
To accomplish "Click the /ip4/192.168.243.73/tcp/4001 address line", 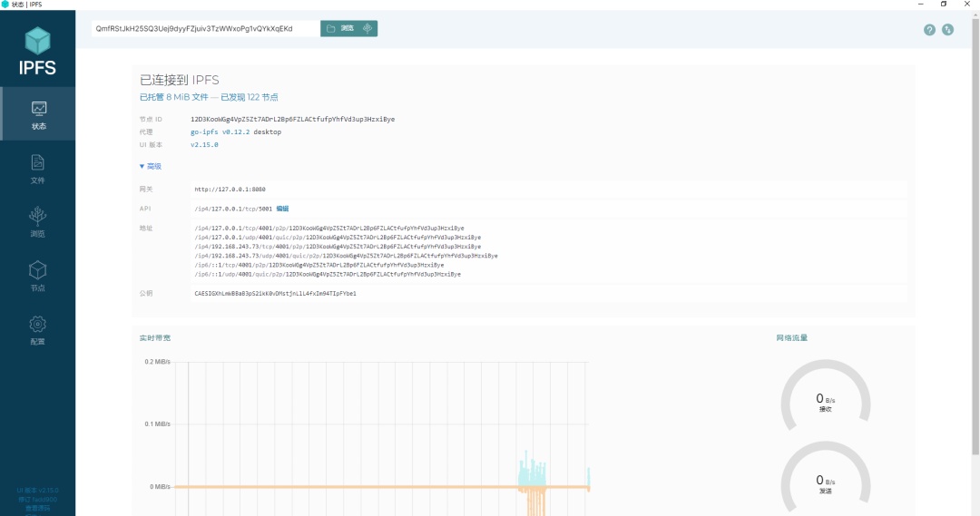I will point(338,246).
